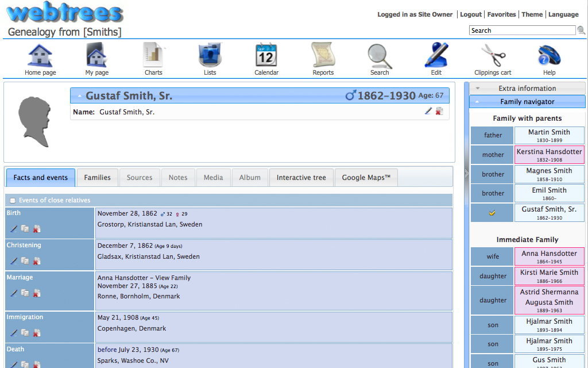Click the delete icon under Immigration event

point(37,333)
